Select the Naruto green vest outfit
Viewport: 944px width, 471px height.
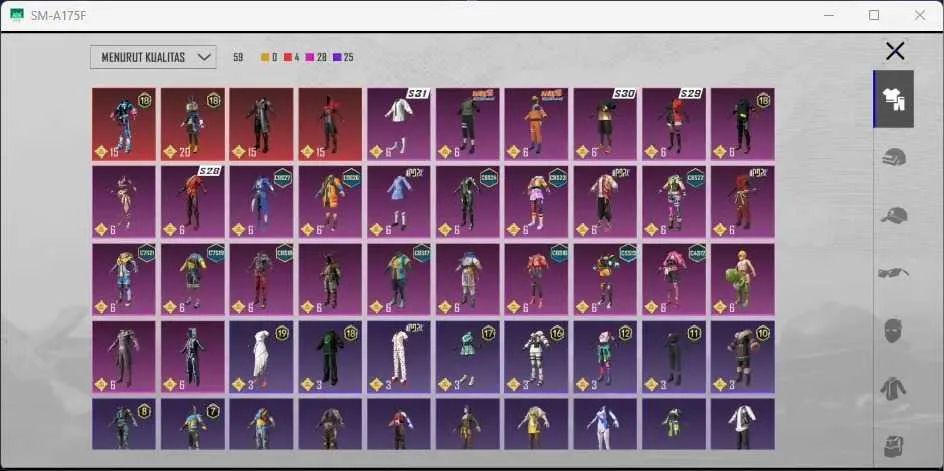pos(468,125)
